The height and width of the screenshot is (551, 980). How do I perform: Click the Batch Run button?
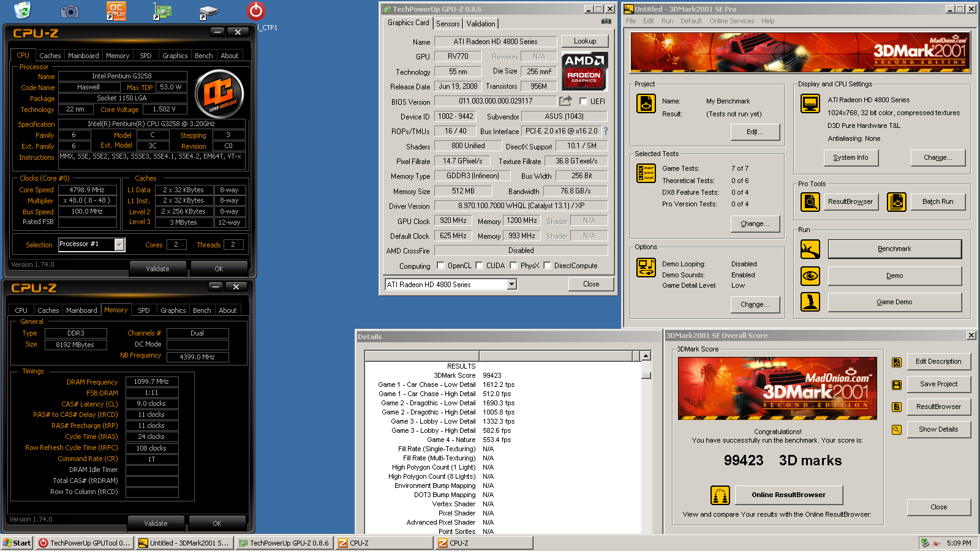(x=938, y=201)
